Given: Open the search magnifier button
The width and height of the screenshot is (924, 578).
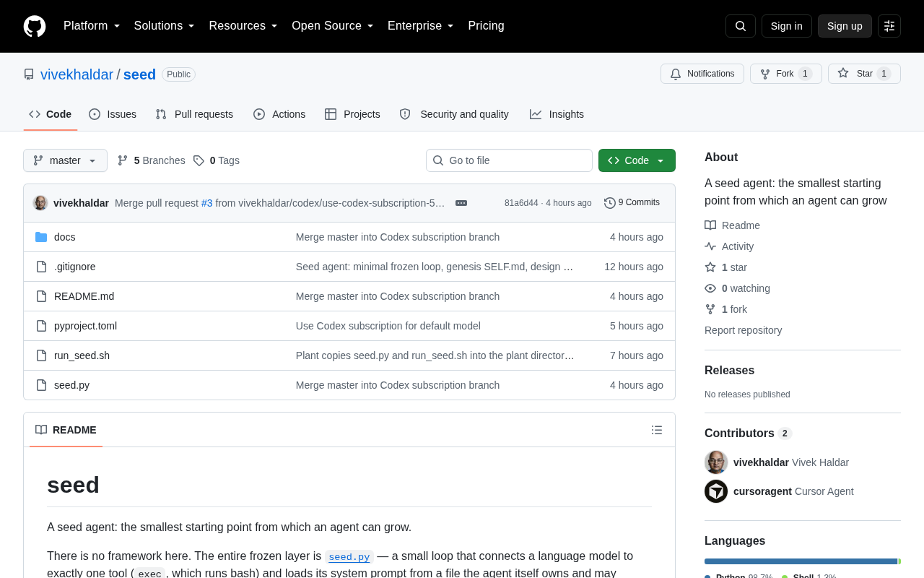Looking at the screenshot, I should (741, 26).
